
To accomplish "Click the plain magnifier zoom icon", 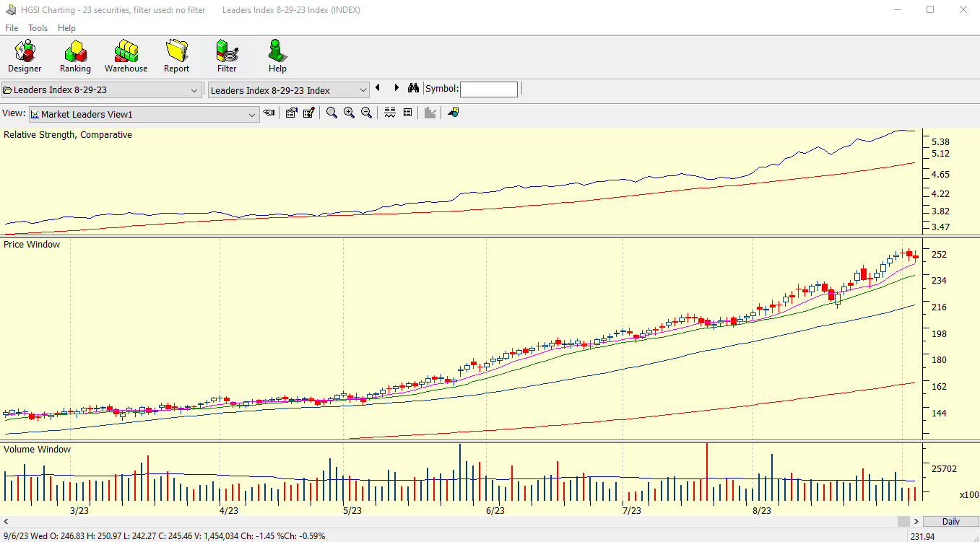I will 331,113.
